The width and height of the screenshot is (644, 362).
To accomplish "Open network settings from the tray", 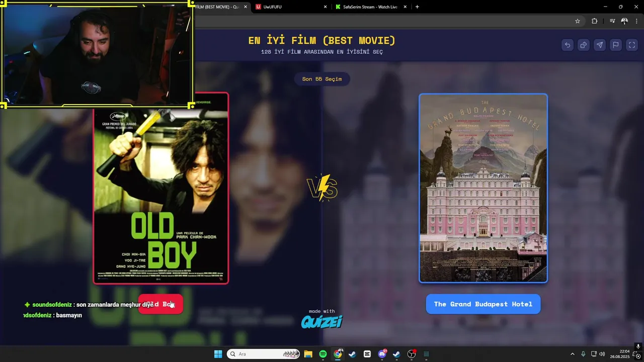I will tap(594, 354).
